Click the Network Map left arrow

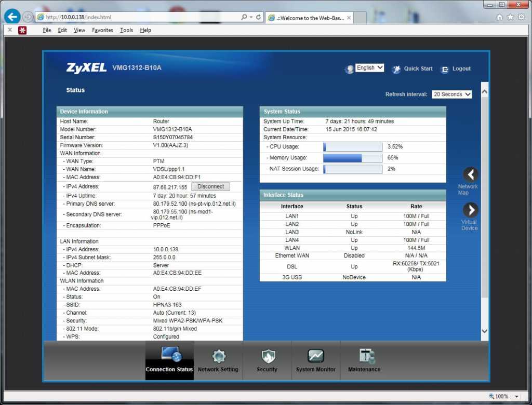(470, 175)
